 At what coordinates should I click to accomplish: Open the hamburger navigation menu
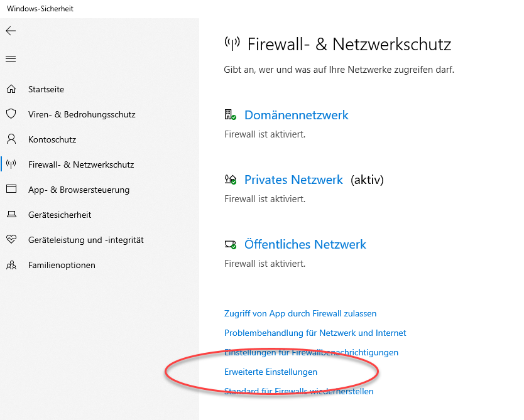coord(11,59)
